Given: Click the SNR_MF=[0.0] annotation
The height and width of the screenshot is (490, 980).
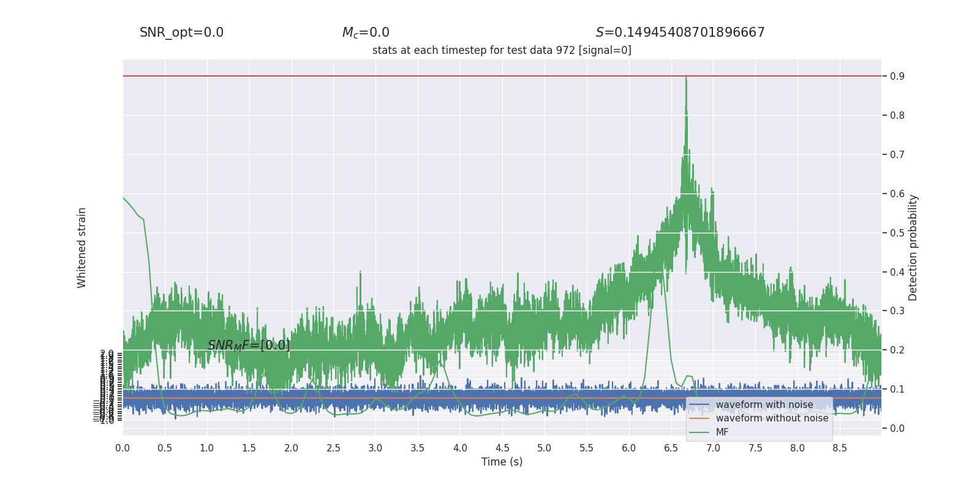Looking at the screenshot, I should click(249, 345).
